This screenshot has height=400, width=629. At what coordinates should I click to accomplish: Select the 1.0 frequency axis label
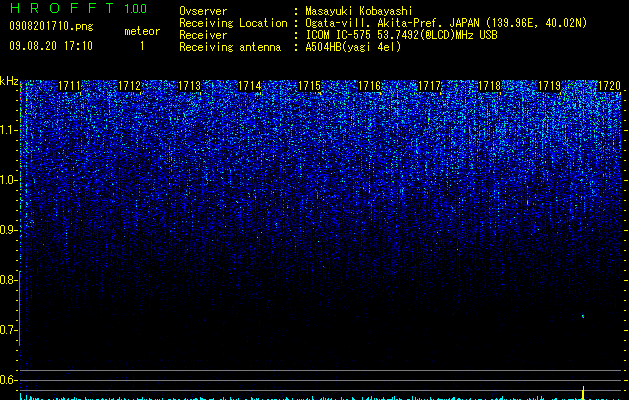point(7,180)
